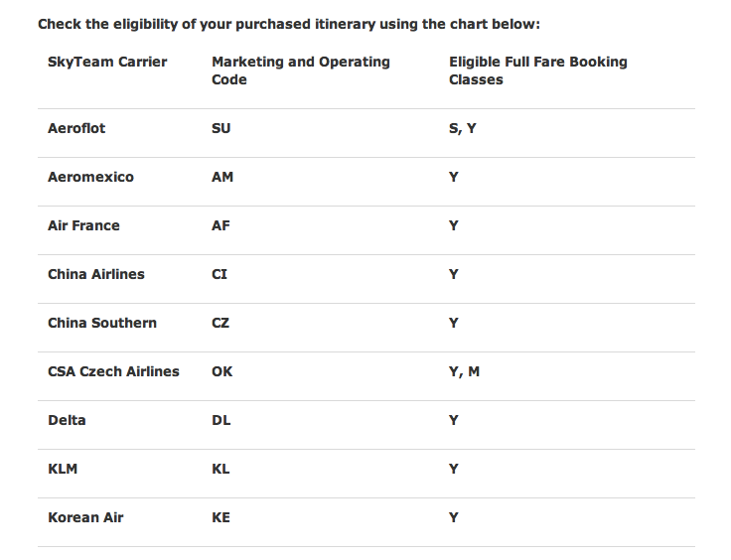Select the Aeromexico row label
This screenshot has width=731, height=560.
click(90, 177)
